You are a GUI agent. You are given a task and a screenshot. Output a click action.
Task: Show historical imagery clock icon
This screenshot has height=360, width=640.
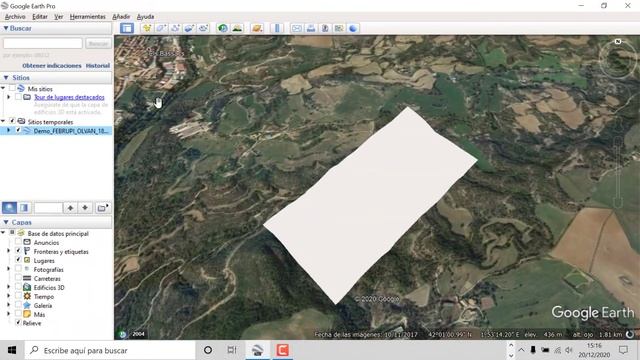point(223,28)
